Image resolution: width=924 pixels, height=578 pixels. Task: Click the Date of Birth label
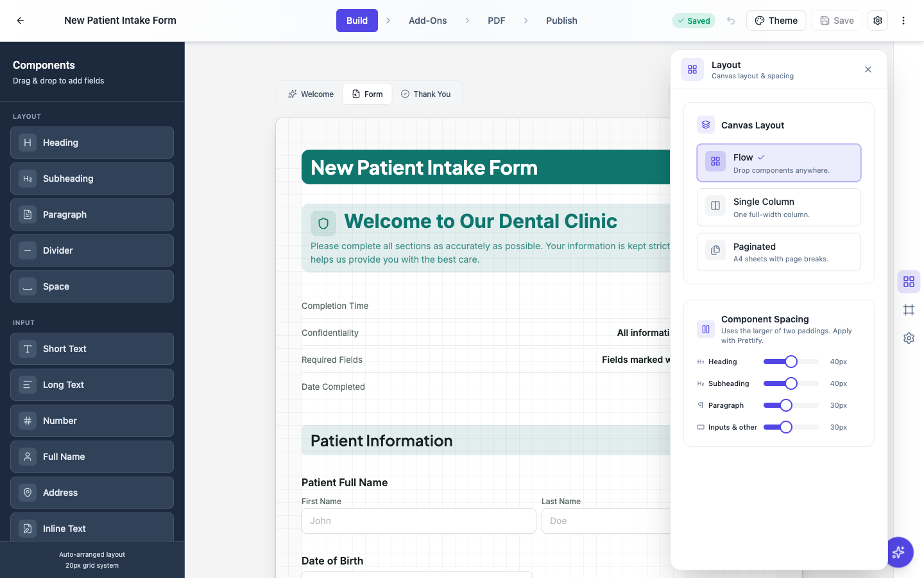tap(332, 561)
